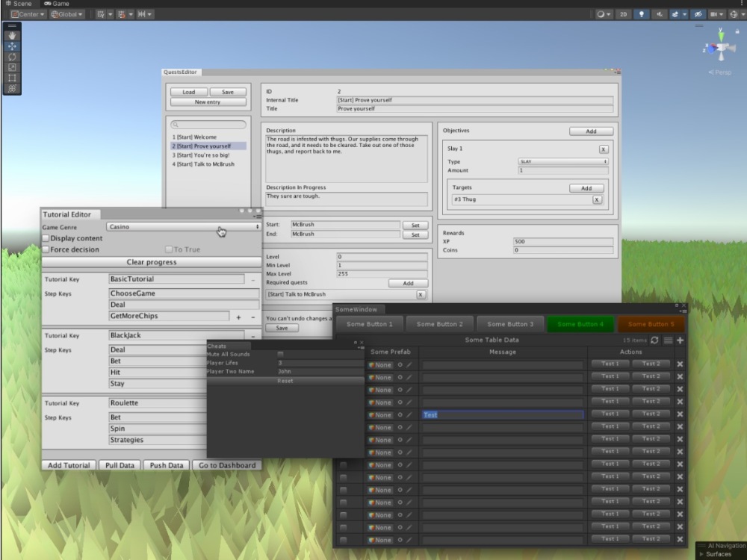The image size is (747, 560).
Task: Remove required quest Talk to McBrush
Action: [x=420, y=294]
